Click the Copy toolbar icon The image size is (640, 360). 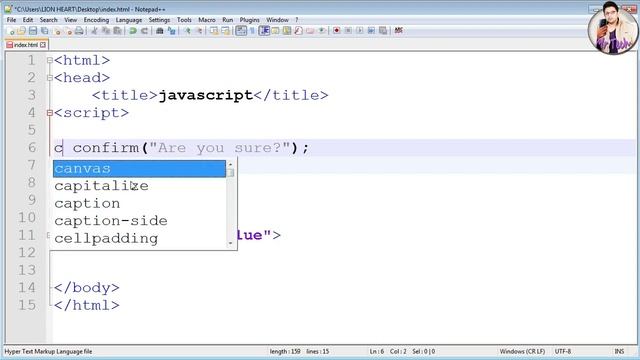click(x=106, y=31)
